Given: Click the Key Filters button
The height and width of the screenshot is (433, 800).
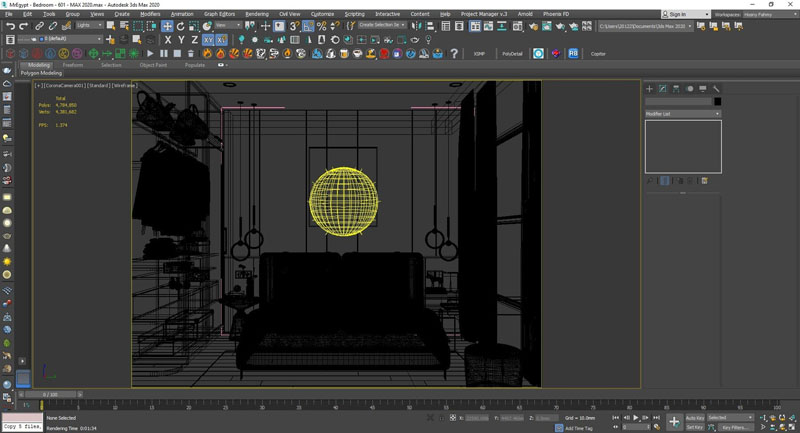Looking at the screenshot, I should (x=734, y=427).
